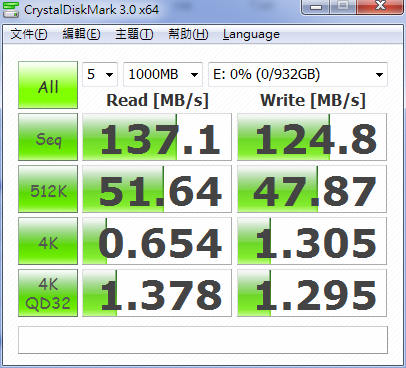Select the 512K write result 47.87

pos(312,189)
